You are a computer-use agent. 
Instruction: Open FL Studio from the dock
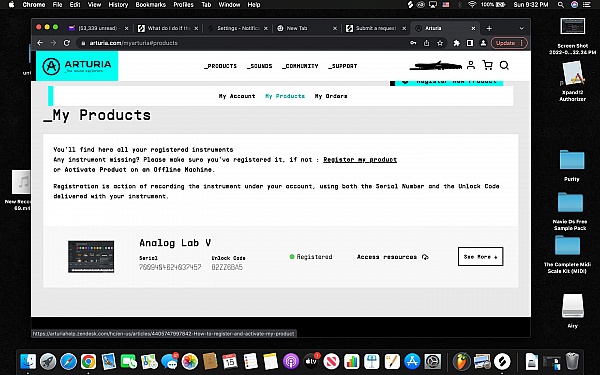click(461, 361)
